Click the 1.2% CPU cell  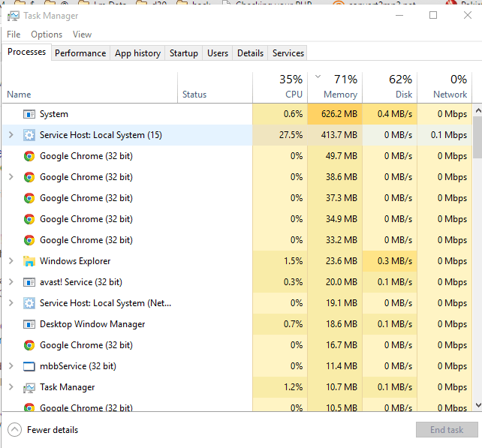[x=280, y=387]
